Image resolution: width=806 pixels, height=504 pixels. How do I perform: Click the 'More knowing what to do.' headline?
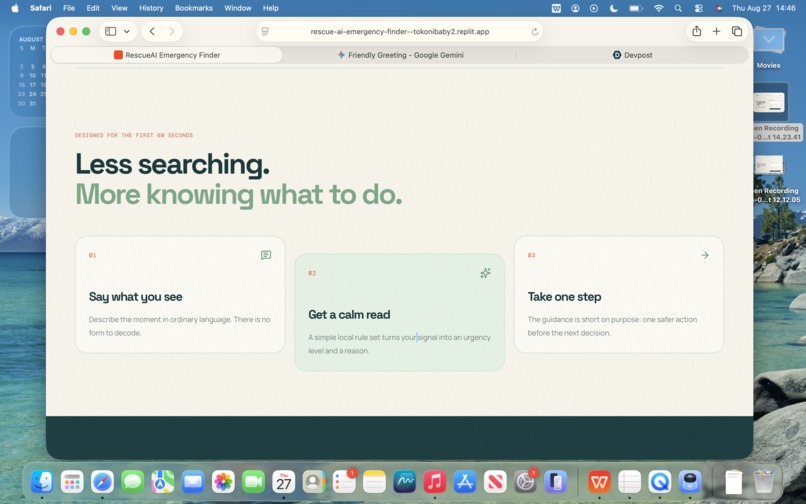(239, 195)
